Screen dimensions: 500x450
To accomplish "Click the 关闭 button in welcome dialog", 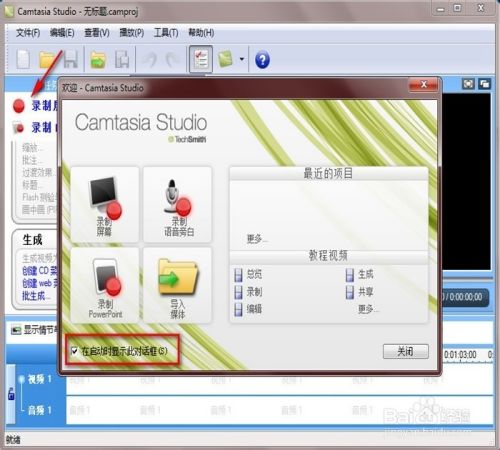I will point(406,351).
